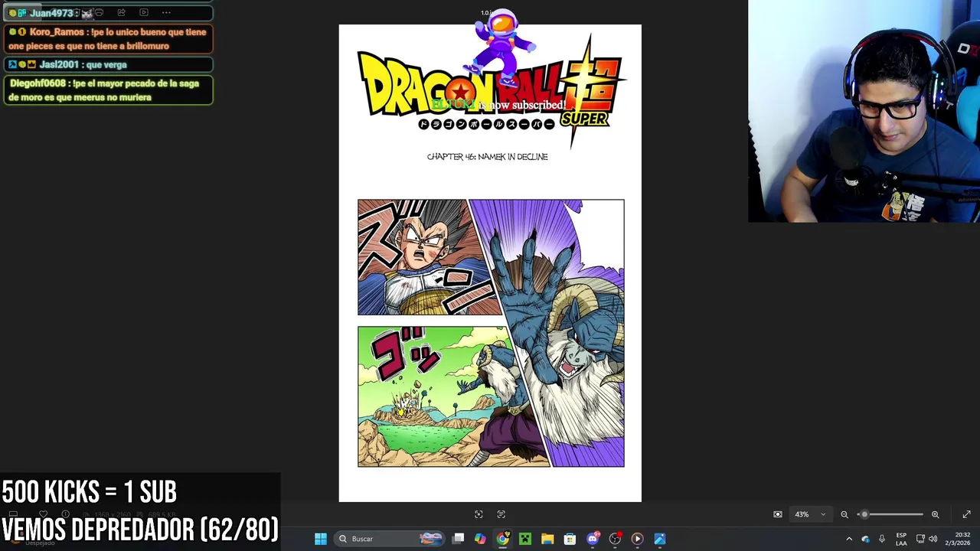Click the Buscar taskbar search box

click(390, 539)
